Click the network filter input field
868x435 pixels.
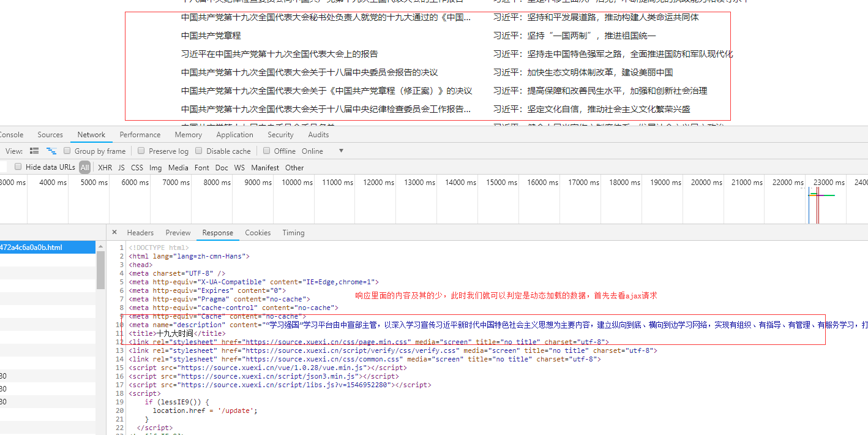(x=3, y=167)
